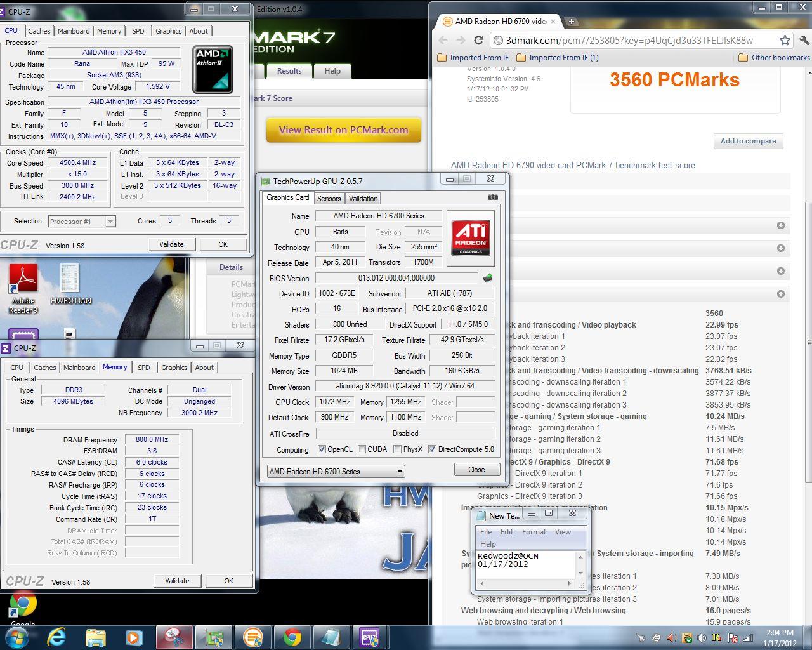The image size is (812, 650).
Task: Open Notepad's Format menu
Action: pyautogui.click(x=534, y=532)
